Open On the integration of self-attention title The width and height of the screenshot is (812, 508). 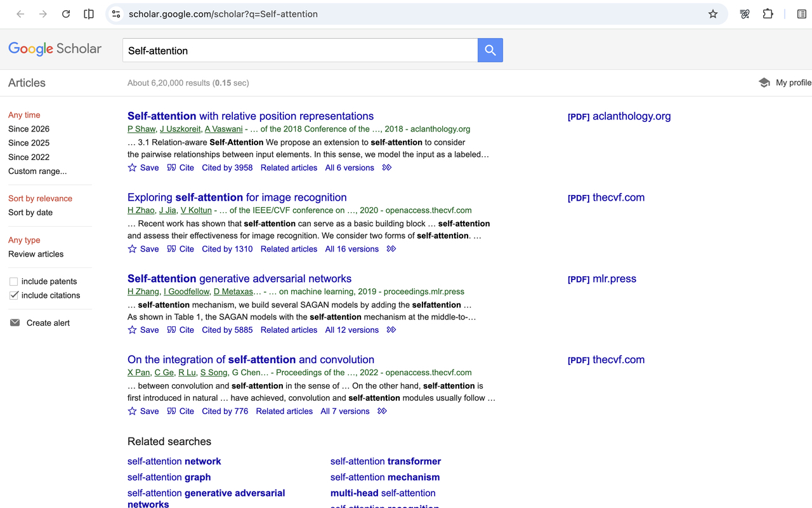251,359
